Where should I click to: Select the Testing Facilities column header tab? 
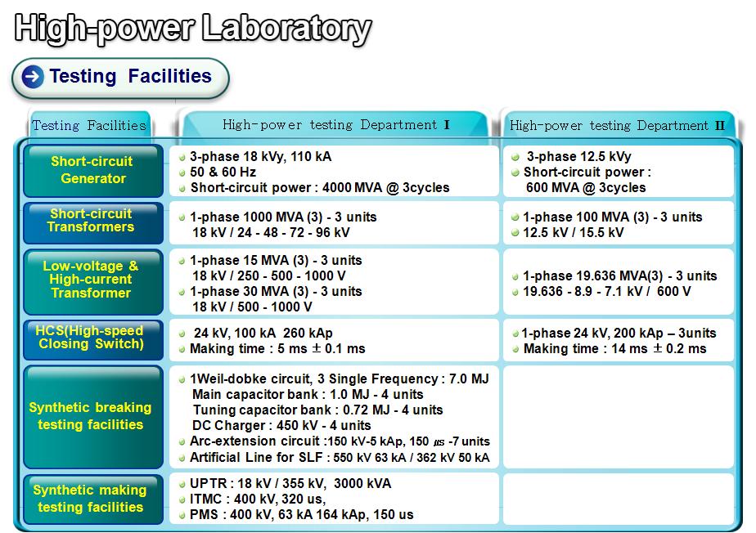88,125
